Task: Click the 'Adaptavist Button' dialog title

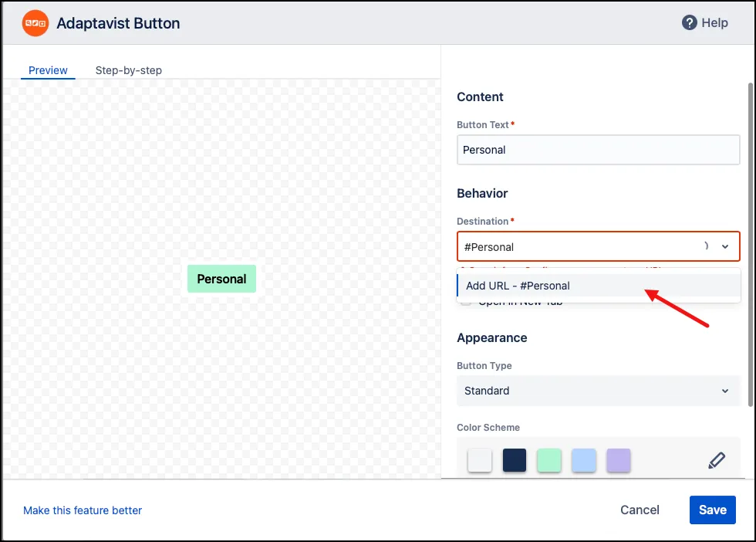Action: (x=118, y=23)
